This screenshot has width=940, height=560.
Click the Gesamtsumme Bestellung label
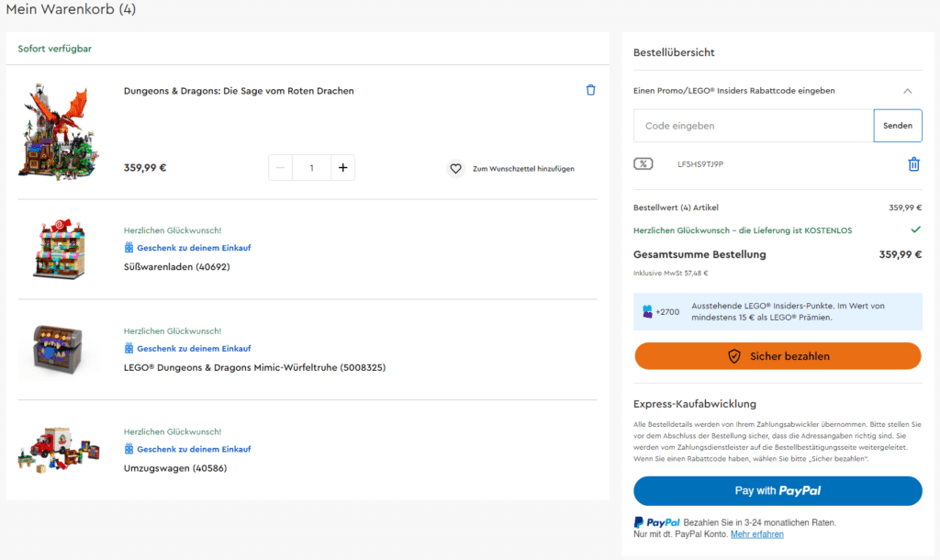699,255
